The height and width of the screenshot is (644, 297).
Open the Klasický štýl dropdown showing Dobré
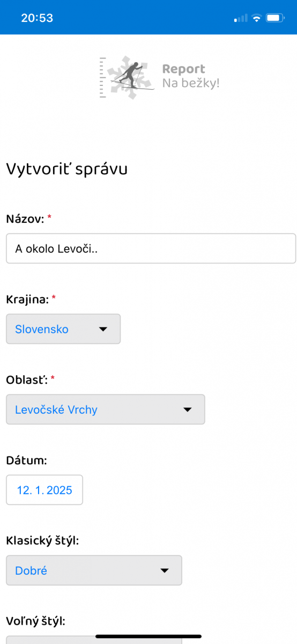(x=94, y=570)
